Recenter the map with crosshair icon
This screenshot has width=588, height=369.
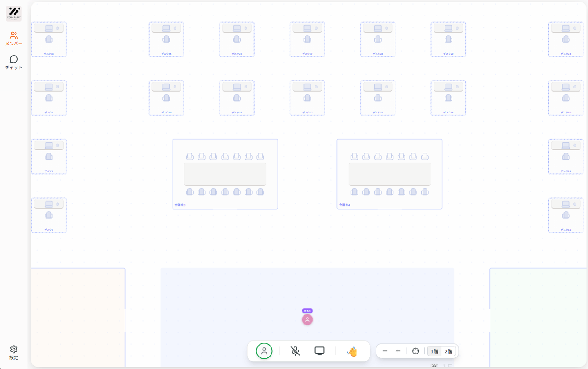(415, 351)
